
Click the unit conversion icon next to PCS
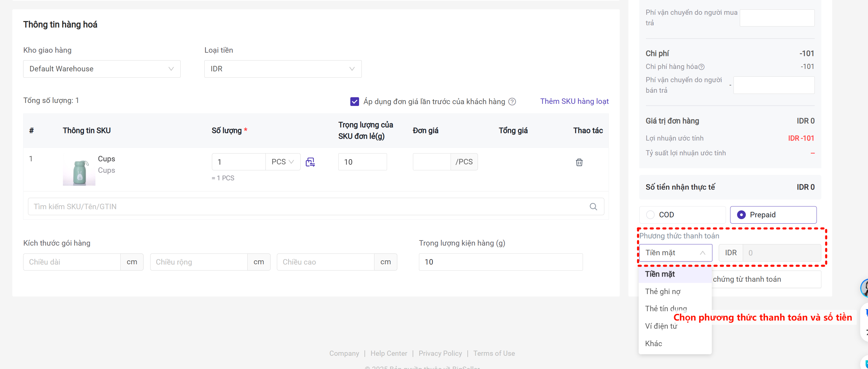coord(310,162)
